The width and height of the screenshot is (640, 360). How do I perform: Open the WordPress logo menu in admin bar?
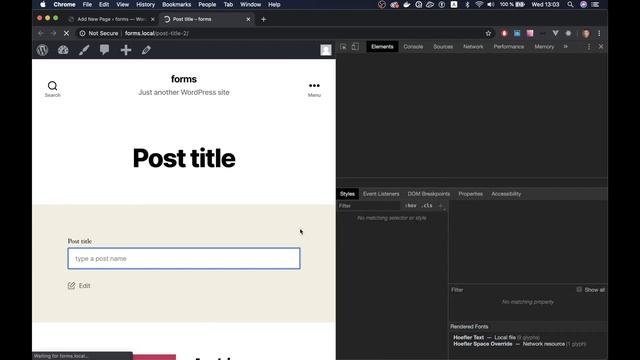(x=42, y=50)
